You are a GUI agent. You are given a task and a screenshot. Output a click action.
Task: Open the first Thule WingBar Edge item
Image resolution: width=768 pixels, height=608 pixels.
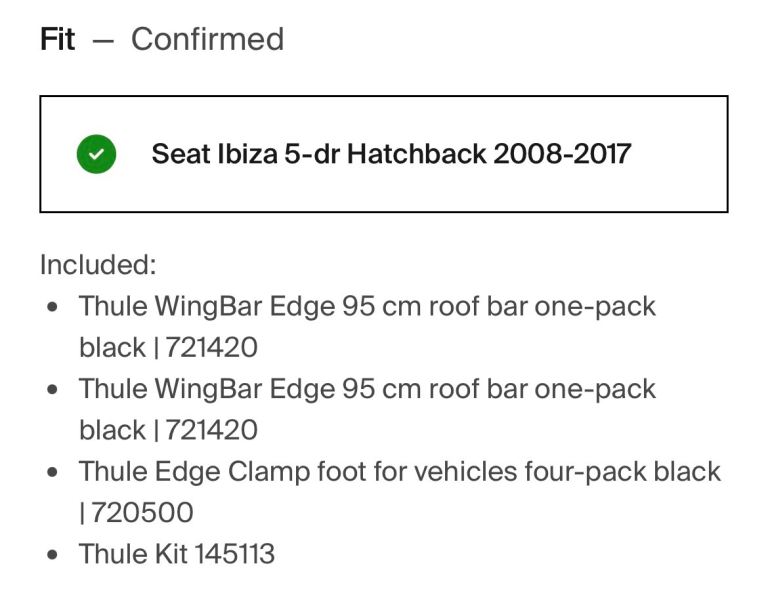tap(367, 306)
